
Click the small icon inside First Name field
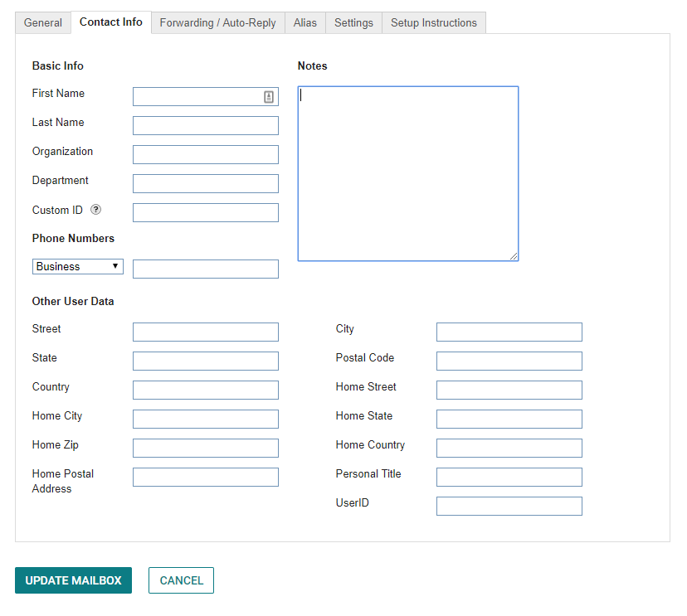point(268,96)
